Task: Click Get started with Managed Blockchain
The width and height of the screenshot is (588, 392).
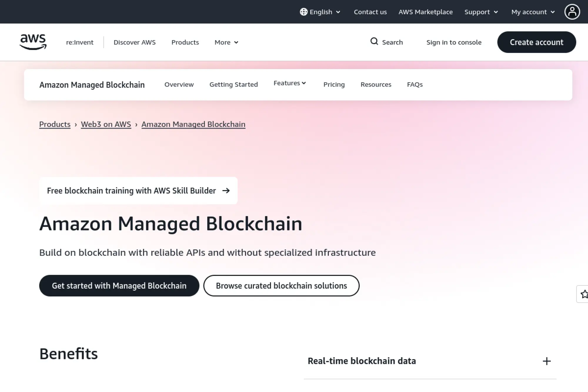Action: pyautogui.click(x=119, y=285)
